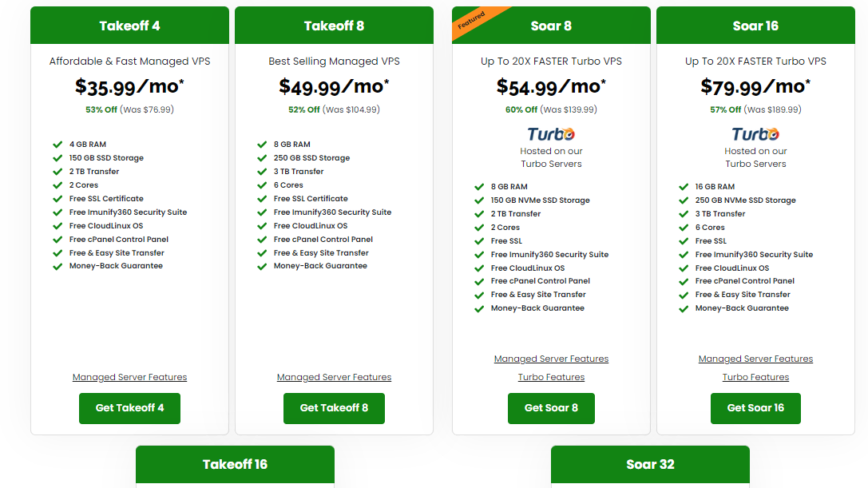The width and height of the screenshot is (868, 488).
Task: Click checkmark beside 4 GB RAM
Action: point(57,145)
